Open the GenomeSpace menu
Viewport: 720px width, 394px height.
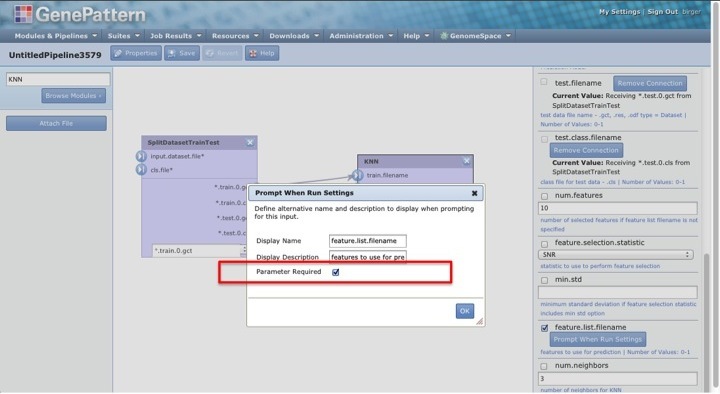[475, 36]
